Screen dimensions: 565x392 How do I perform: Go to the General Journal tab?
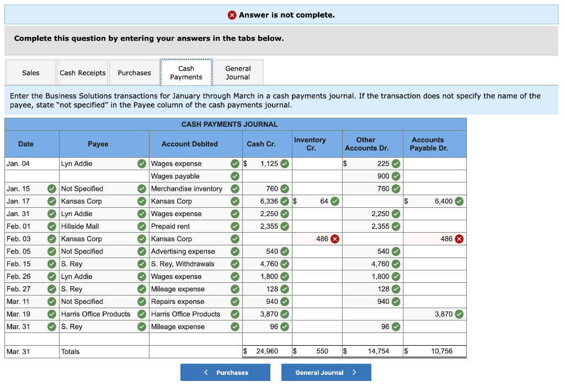[x=238, y=73]
